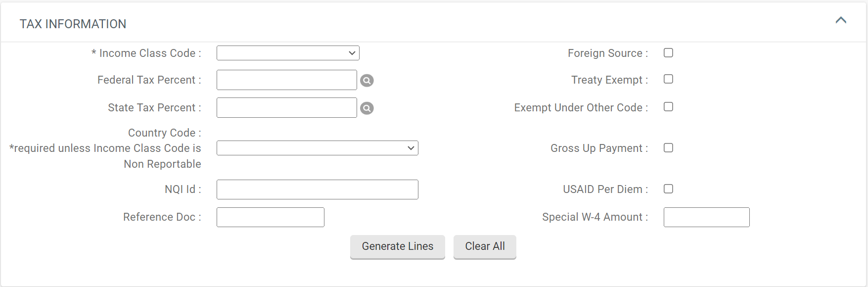This screenshot has height=287, width=868.
Task: Check the Exempt Under Other Code box
Action: pyautogui.click(x=668, y=107)
